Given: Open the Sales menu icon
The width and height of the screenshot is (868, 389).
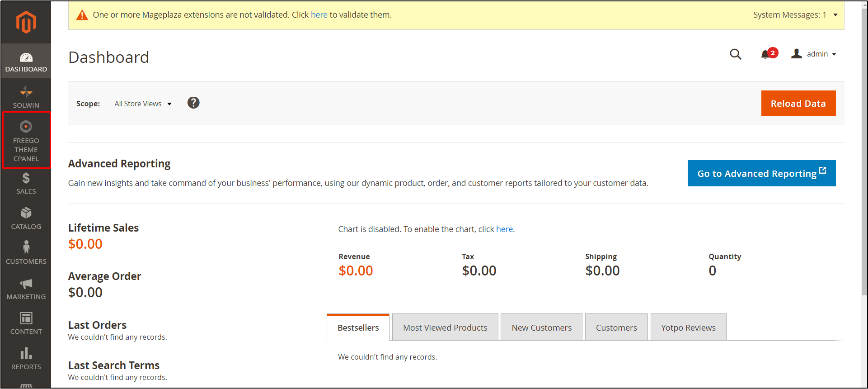Looking at the screenshot, I should (x=26, y=183).
